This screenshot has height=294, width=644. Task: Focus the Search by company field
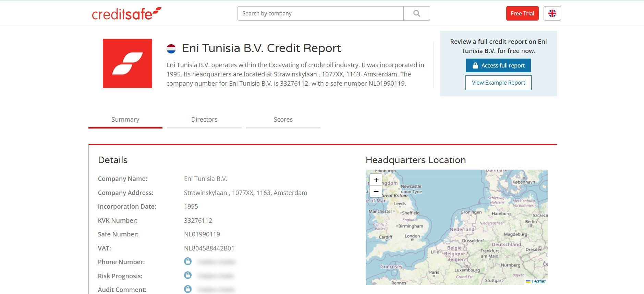(320, 13)
